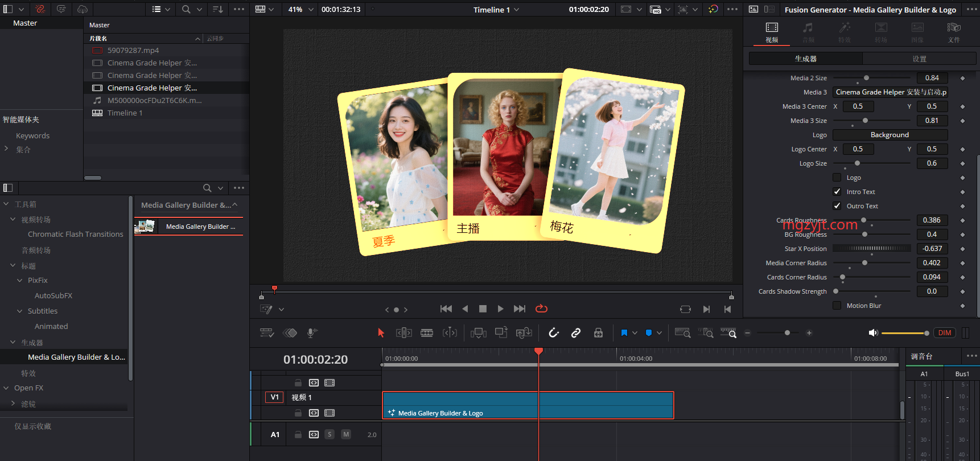Image resolution: width=980 pixels, height=461 pixels.
Task: Toggle the DIM audio button
Action: pyautogui.click(x=945, y=333)
